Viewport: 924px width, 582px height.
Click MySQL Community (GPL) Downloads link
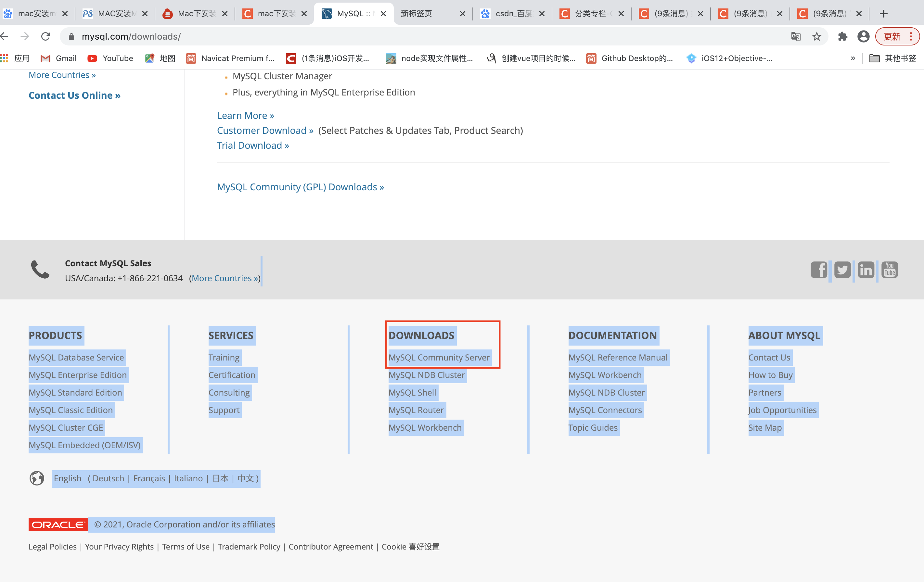(300, 187)
